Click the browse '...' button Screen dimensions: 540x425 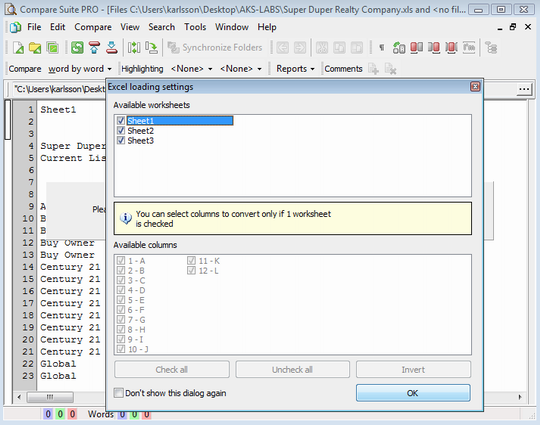524,89
